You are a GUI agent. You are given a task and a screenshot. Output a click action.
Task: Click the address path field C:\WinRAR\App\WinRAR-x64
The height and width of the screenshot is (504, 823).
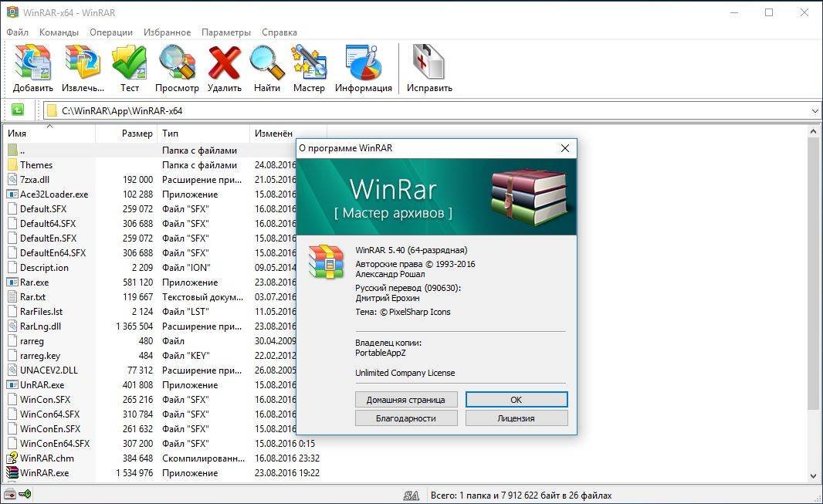point(432,110)
